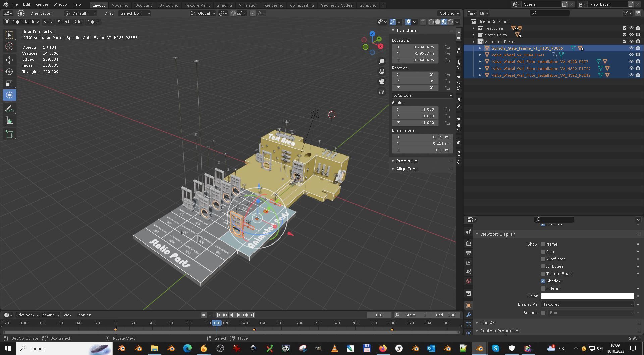Click the viewport Options button

pos(449,13)
